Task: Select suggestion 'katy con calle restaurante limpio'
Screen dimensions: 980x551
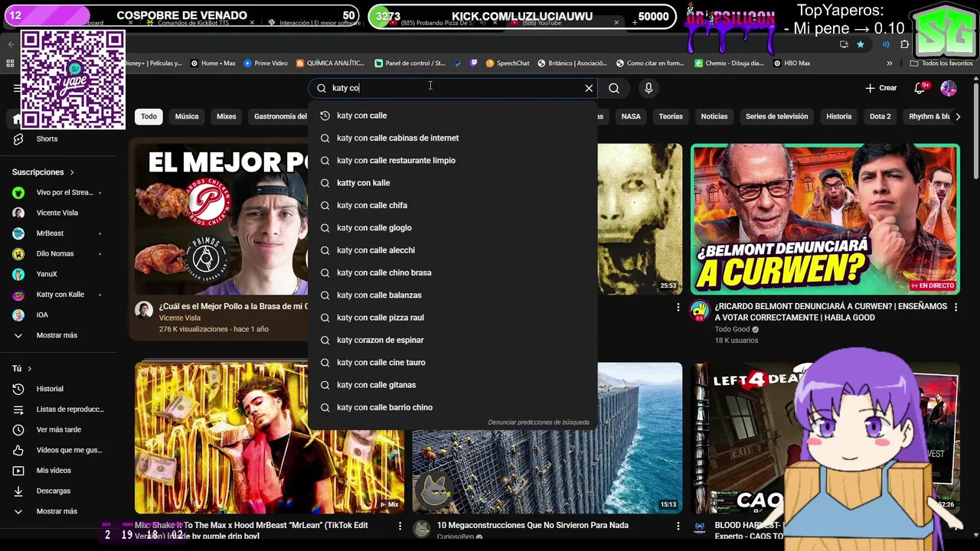Action: tap(452, 161)
